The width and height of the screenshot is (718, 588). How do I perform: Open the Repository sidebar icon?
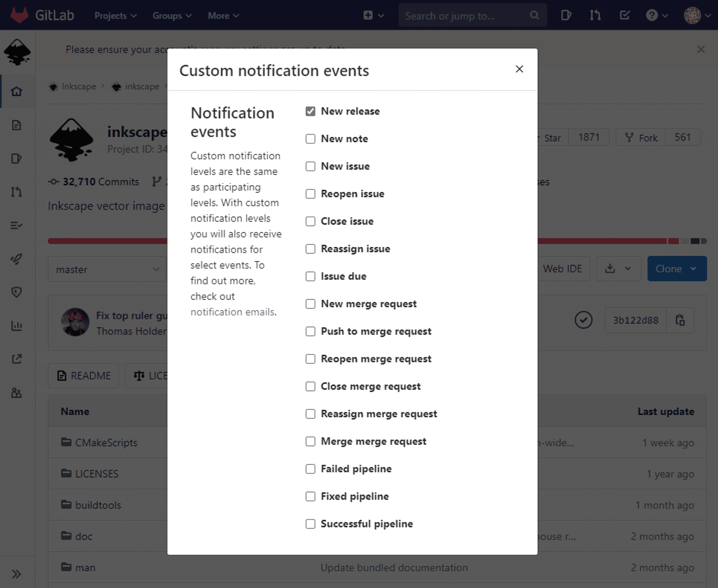[16, 125]
